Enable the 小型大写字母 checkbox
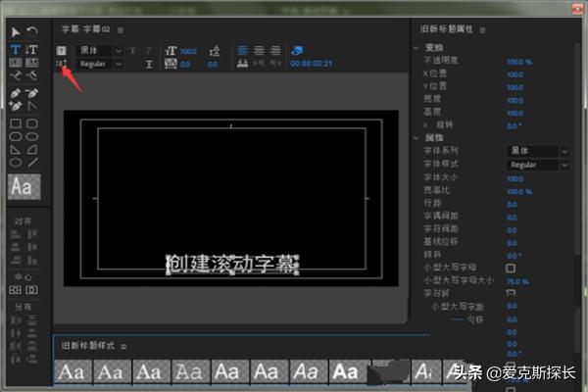Image resolution: width=588 pixels, height=392 pixels. 511,269
